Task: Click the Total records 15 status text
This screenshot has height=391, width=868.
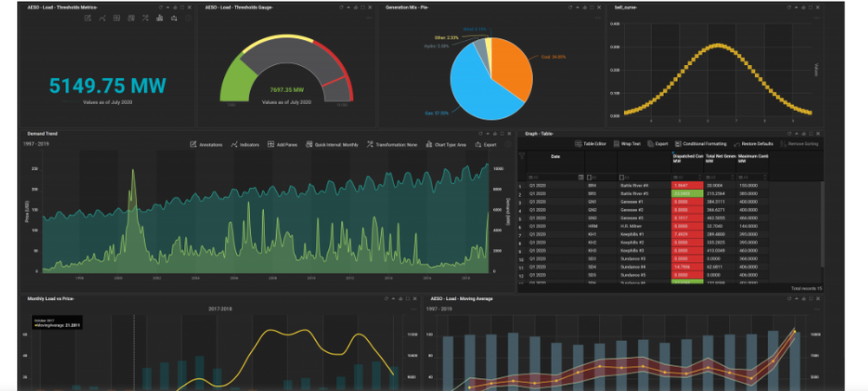Action: pyautogui.click(x=807, y=289)
